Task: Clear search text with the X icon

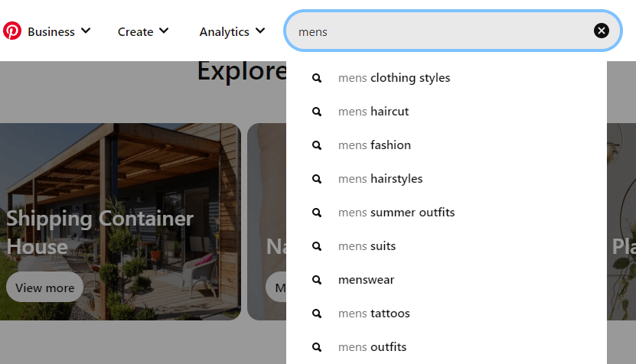Action: pyautogui.click(x=602, y=31)
